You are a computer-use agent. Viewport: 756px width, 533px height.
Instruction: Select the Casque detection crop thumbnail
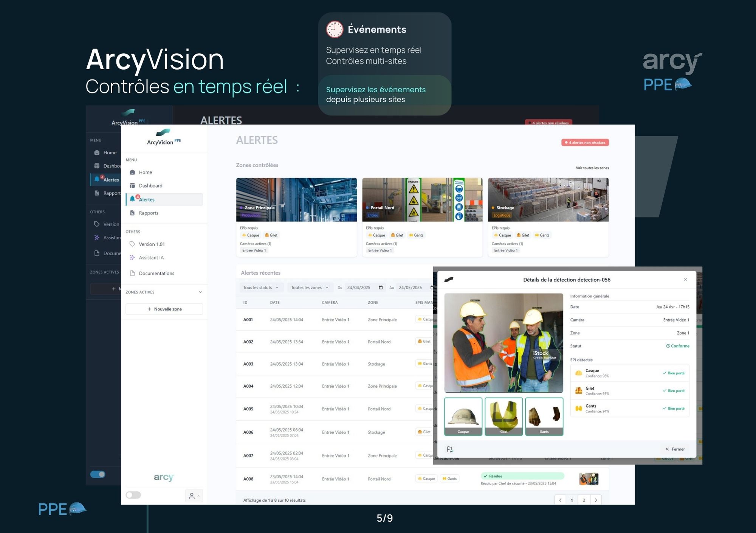pyautogui.click(x=463, y=416)
